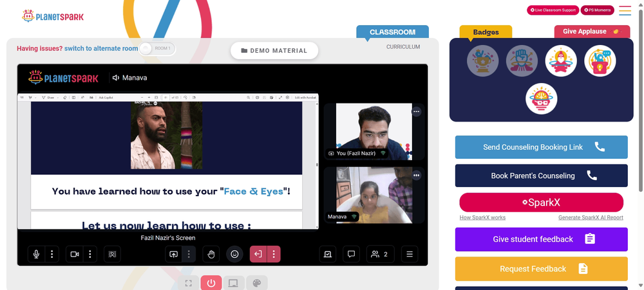Open the whiteboard icon in toolbar
The width and height of the screenshot is (644, 290).
click(x=328, y=255)
